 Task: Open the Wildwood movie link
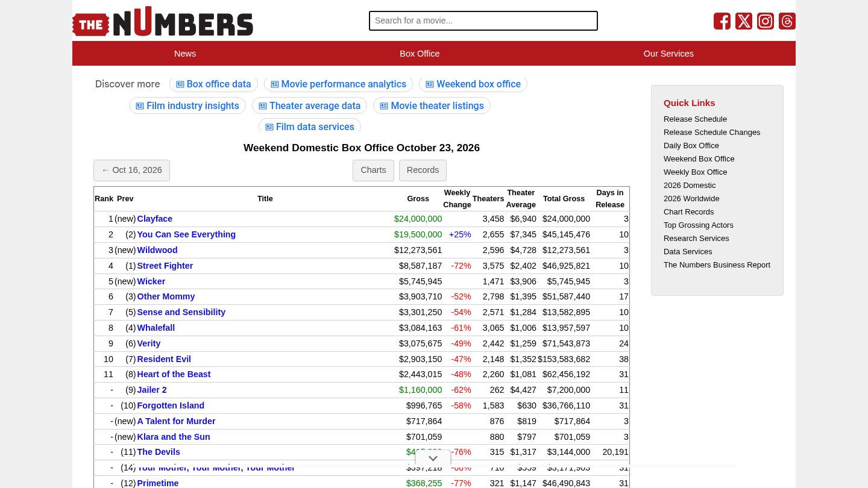coord(157,250)
